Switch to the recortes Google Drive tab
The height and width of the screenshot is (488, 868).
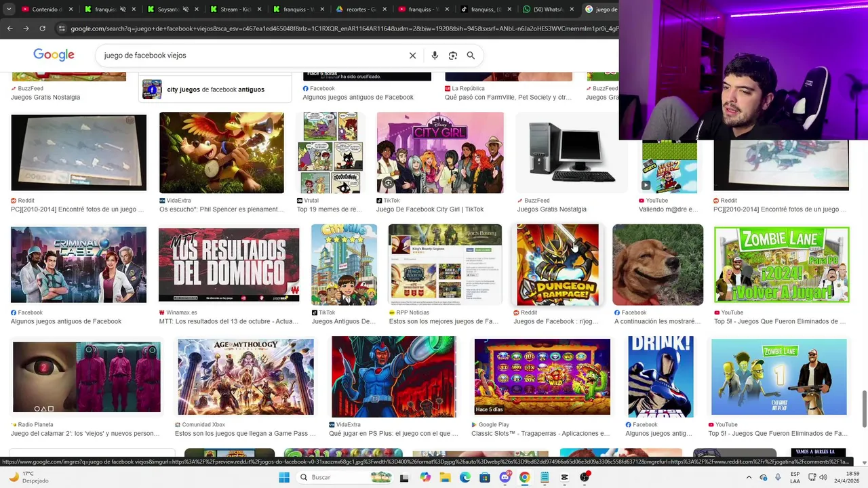[359, 9]
